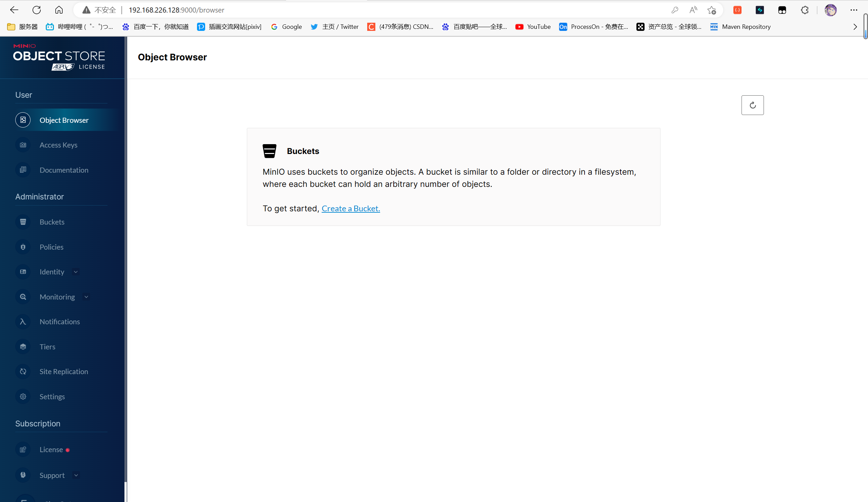The height and width of the screenshot is (502, 868).
Task: Click the Settings gear icon in the sidebar
Action: coord(23,397)
